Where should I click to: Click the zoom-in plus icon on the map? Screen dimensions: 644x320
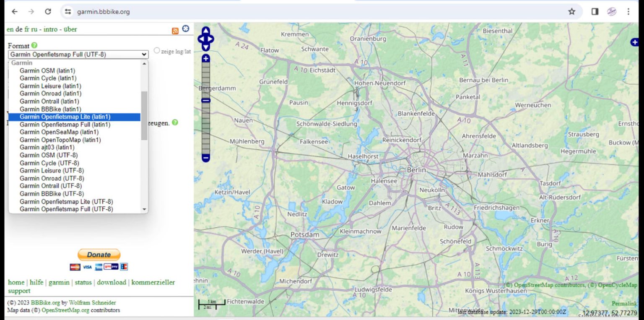[205, 58]
